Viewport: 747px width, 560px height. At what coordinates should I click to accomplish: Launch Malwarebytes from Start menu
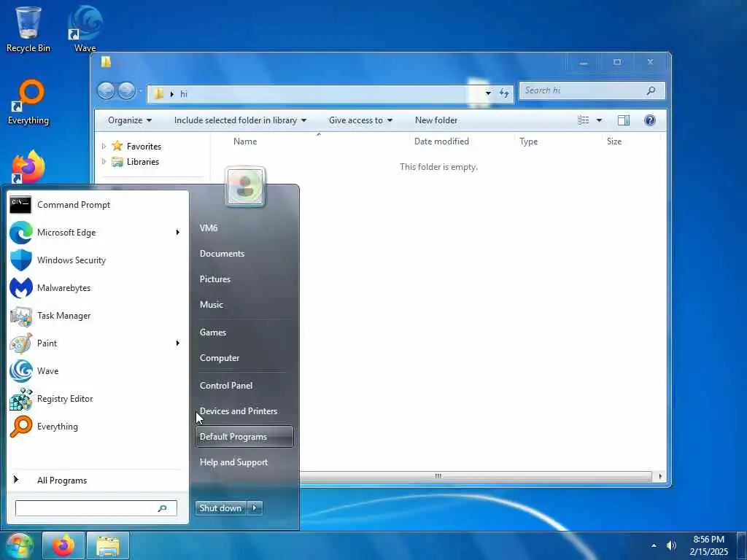tap(97, 287)
